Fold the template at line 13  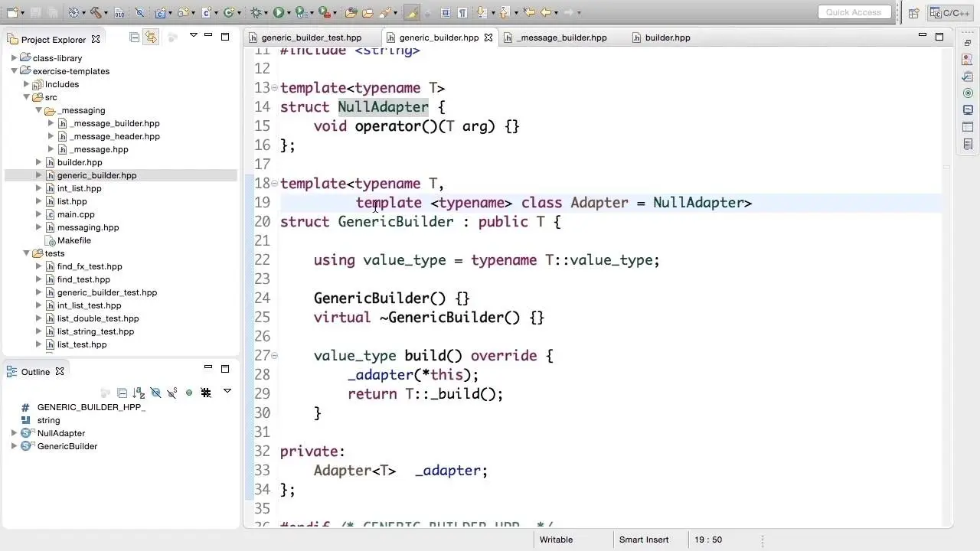click(x=275, y=88)
